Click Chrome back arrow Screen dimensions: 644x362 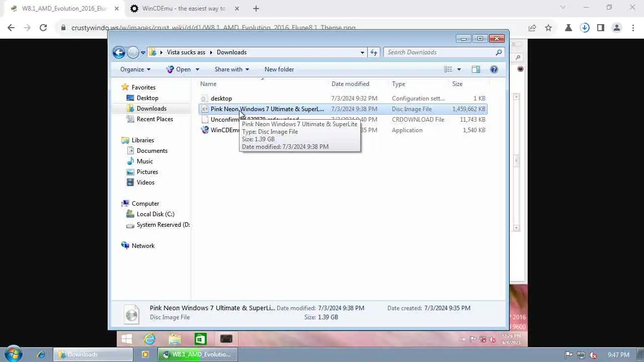11,28
